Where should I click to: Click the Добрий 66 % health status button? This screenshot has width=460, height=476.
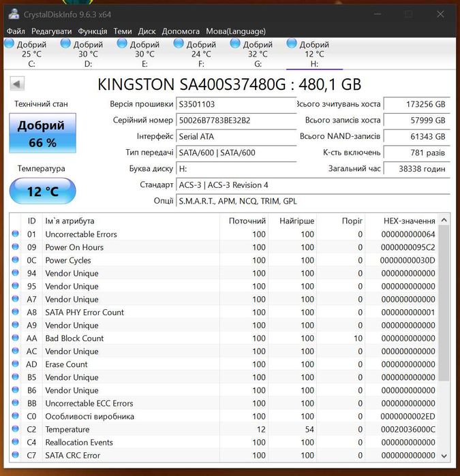[42, 133]
